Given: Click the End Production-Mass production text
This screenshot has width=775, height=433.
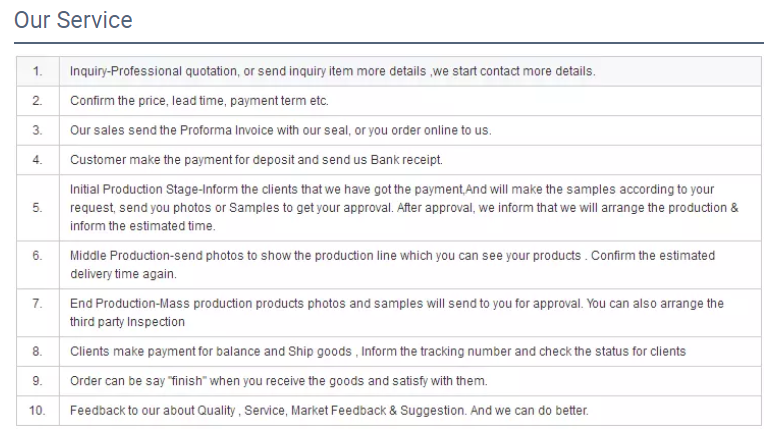Looking at the screenshot, I should [x=396, y=312].
